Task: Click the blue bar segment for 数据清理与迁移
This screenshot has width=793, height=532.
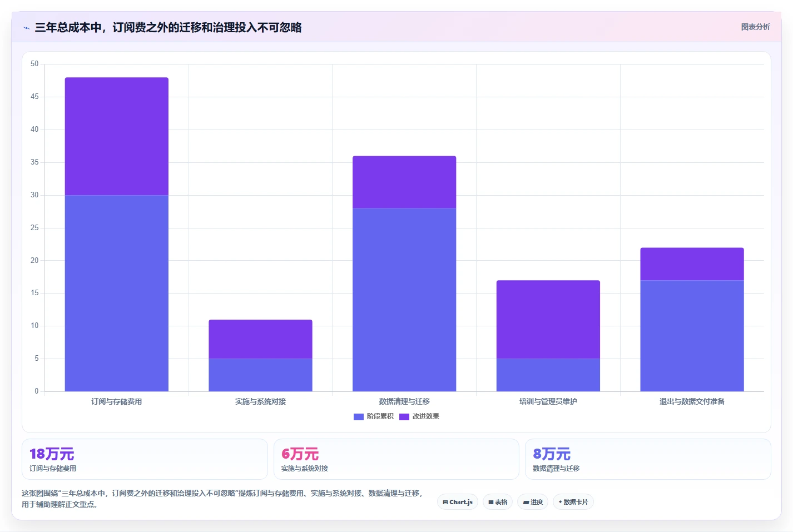Action: tap(404, 300)
